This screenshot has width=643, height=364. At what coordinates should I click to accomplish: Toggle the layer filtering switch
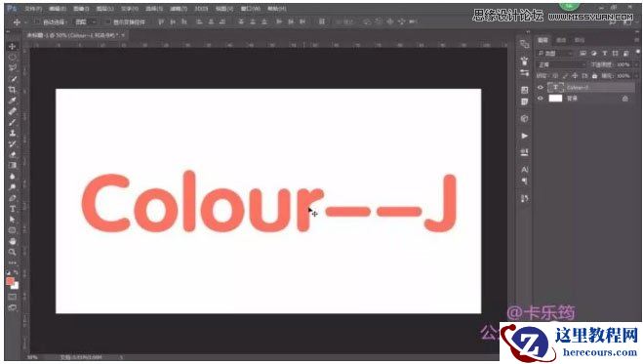pos(637,52)
